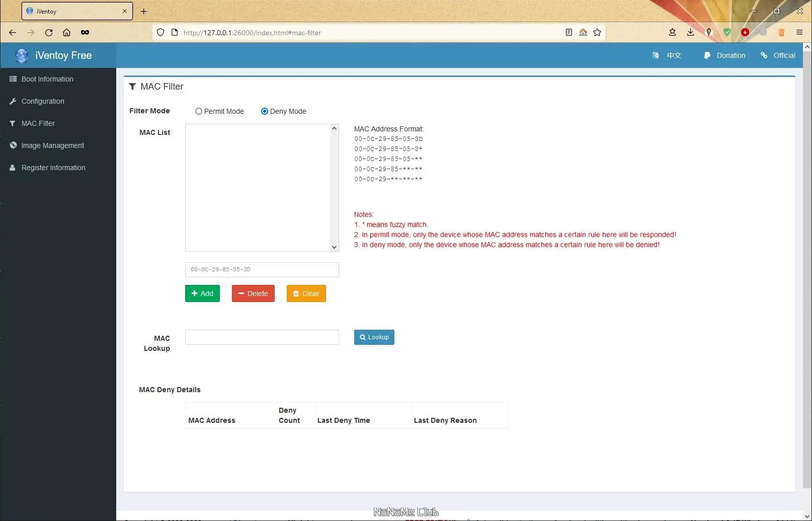Viewport: 812px width, 521px height.
Task: Click MAC List scroll-up arrow
Action: [x=334, y=128]
